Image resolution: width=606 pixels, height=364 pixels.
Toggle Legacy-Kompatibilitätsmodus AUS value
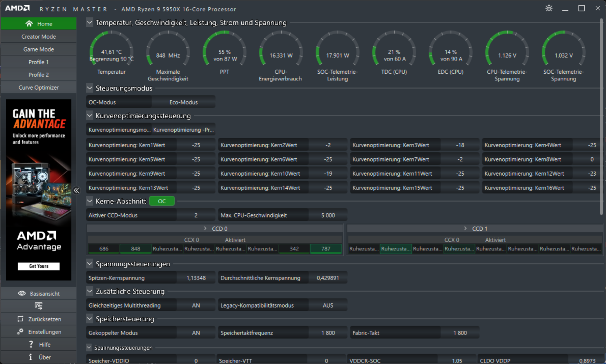(328, 305)
